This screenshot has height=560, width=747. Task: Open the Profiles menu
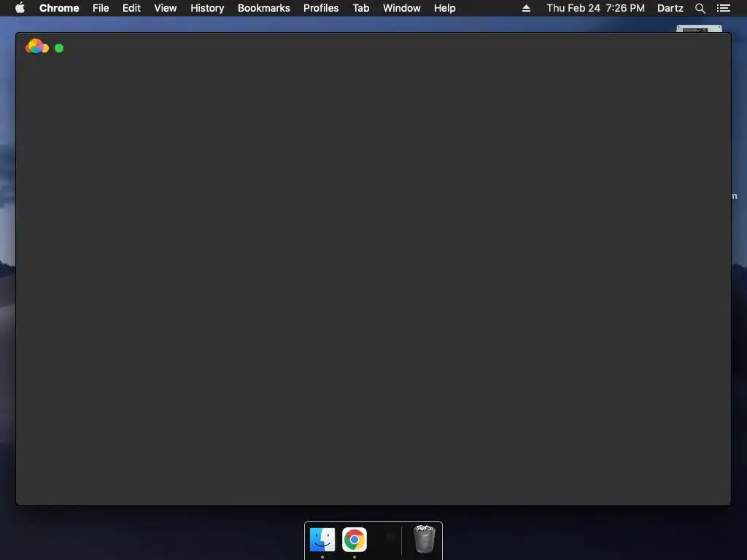coord(321,8)
